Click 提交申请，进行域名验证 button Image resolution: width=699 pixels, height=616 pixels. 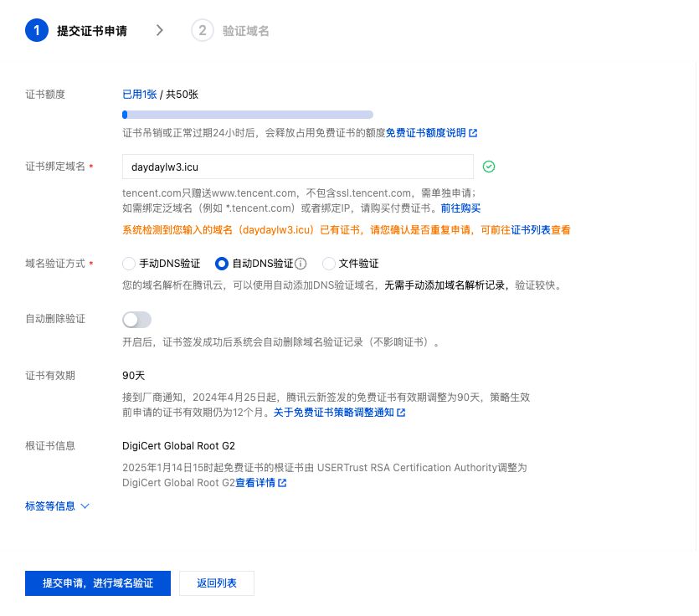tap(98, 583)
